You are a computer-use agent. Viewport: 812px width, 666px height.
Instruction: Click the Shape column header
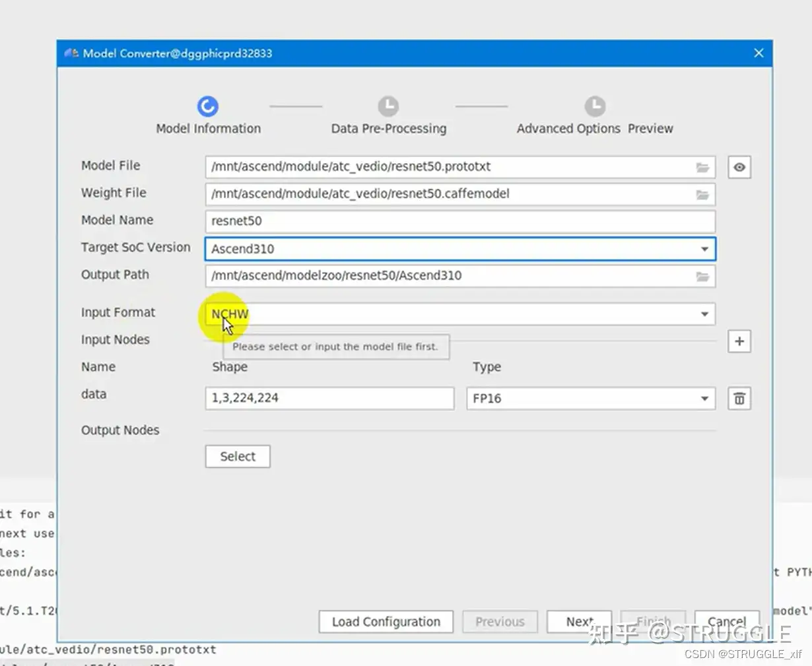[x=230, y=367]
